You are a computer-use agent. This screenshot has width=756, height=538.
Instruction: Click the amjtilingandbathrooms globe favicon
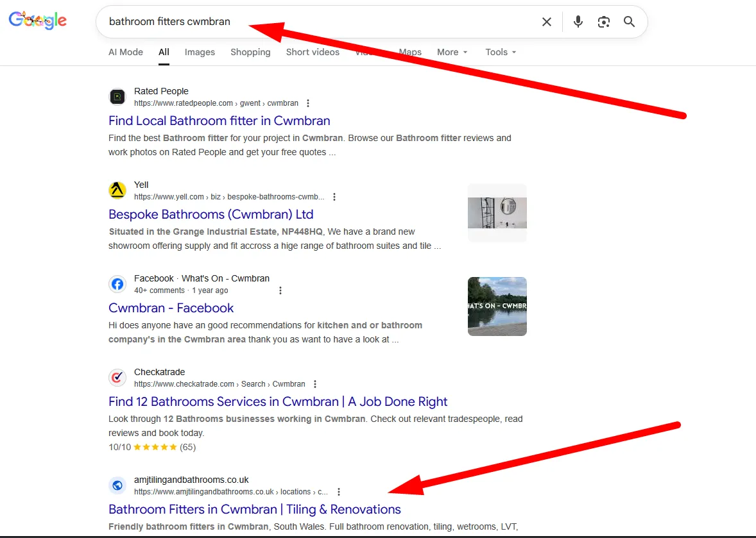click(x=117, y=485)
